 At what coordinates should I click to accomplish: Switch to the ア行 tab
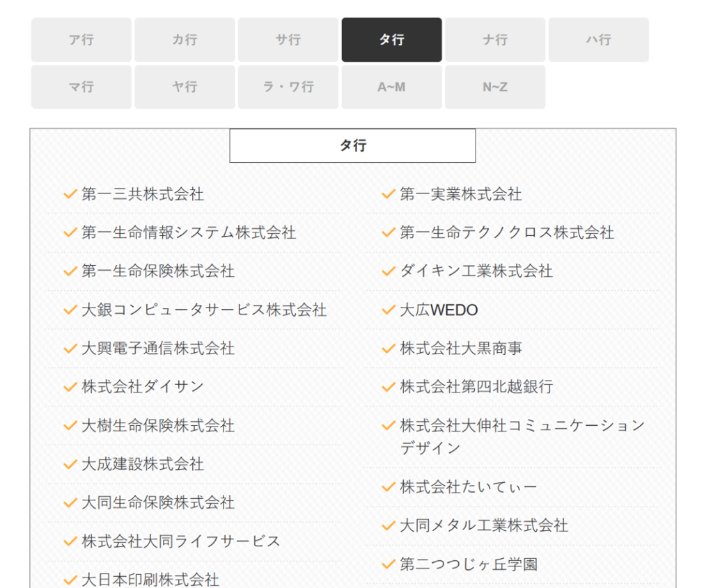(81, 40)
